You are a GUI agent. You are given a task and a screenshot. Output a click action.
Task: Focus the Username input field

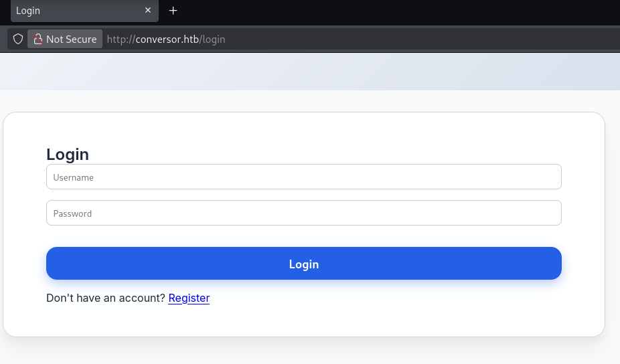(x=303, y=177)
